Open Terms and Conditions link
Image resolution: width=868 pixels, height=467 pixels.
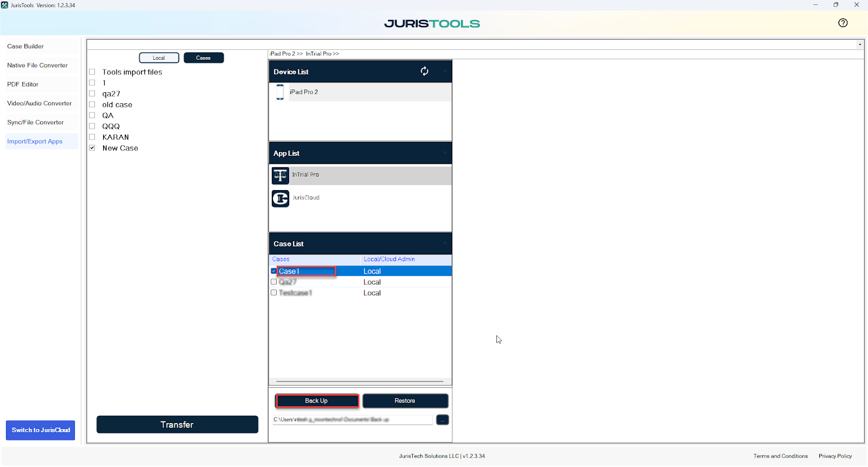[x=780, y=456]
